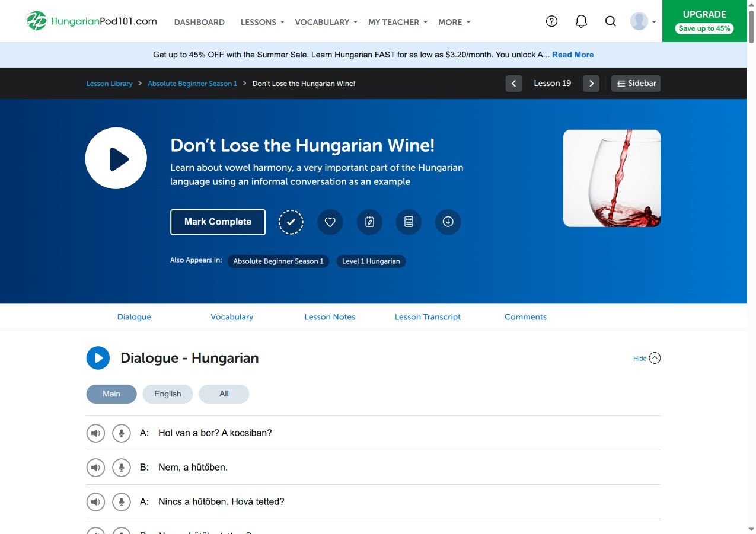Image resolution: width=756 pixels, height=534 pixels.
Task: Open the help question mark icon
Action: click(551, 21)
